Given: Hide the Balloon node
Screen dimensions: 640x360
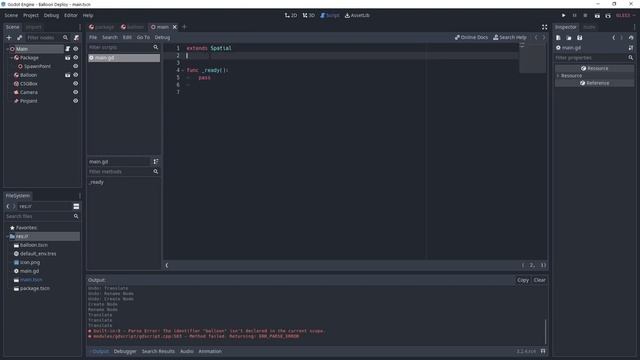Looking at the screenshot, I should [76, 75].
